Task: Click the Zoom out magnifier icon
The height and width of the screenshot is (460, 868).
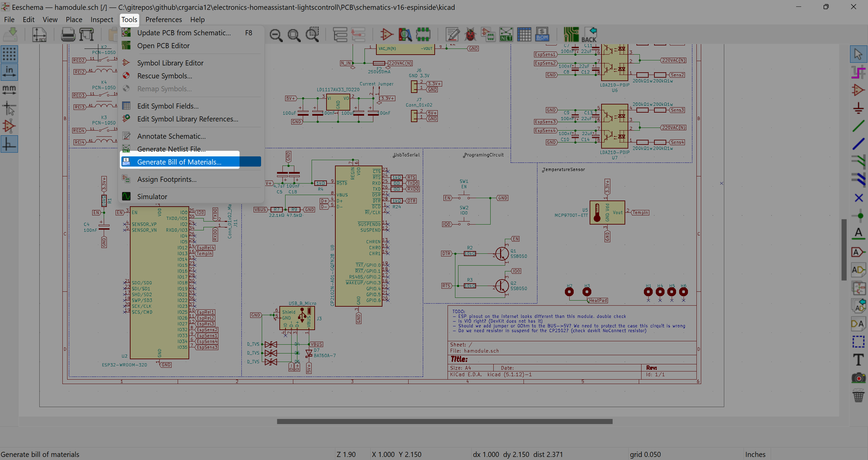Action: (x=276, y=35)
